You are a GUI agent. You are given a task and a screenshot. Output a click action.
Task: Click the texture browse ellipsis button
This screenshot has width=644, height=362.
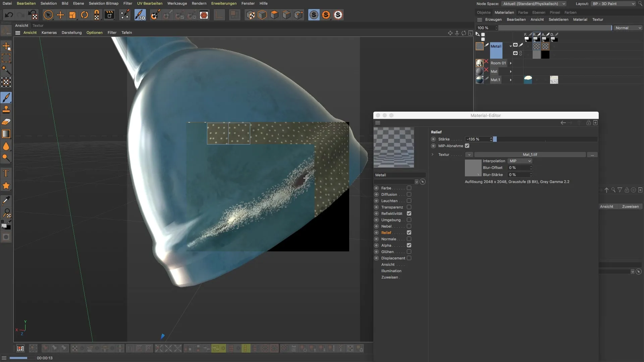coord(592,155)
